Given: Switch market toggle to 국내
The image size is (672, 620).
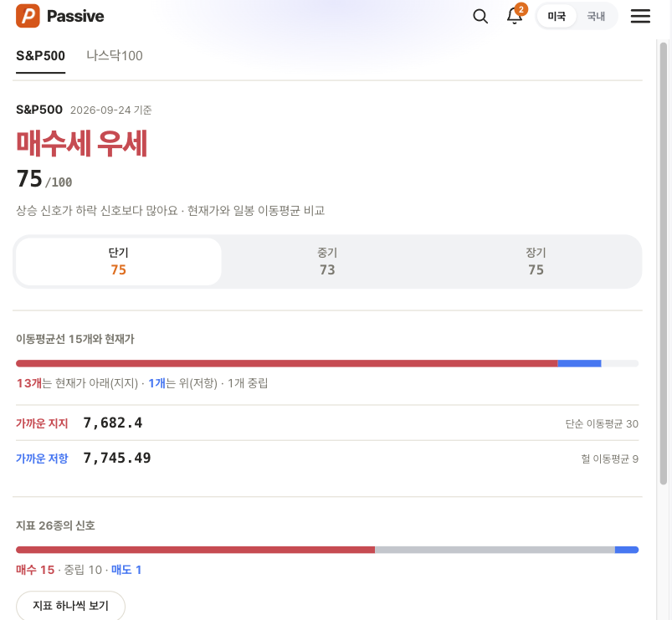Looking at the screenshot, I should (596, 16).
